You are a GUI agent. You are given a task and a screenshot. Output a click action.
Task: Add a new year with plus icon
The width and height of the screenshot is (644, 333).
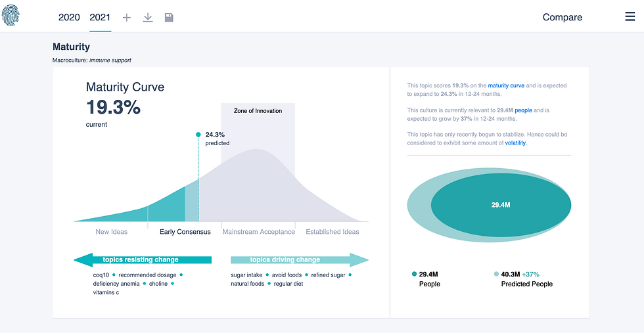tap(126, 17)
